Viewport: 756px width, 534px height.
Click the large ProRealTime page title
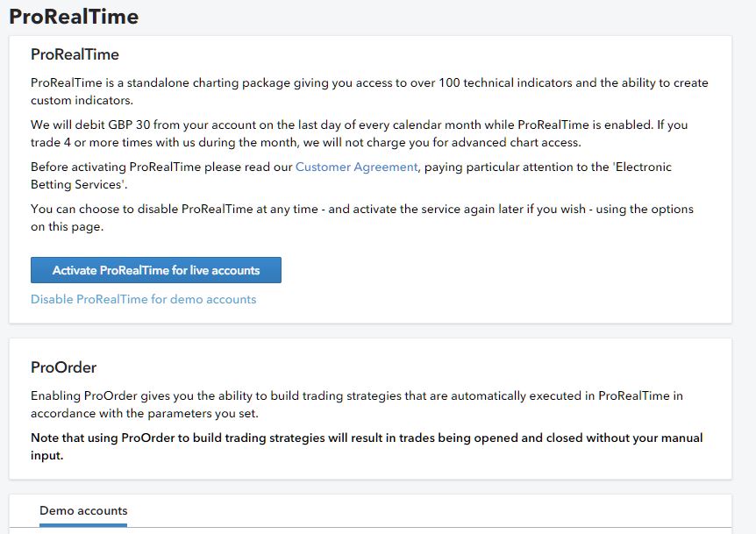(x=74, y=17)
